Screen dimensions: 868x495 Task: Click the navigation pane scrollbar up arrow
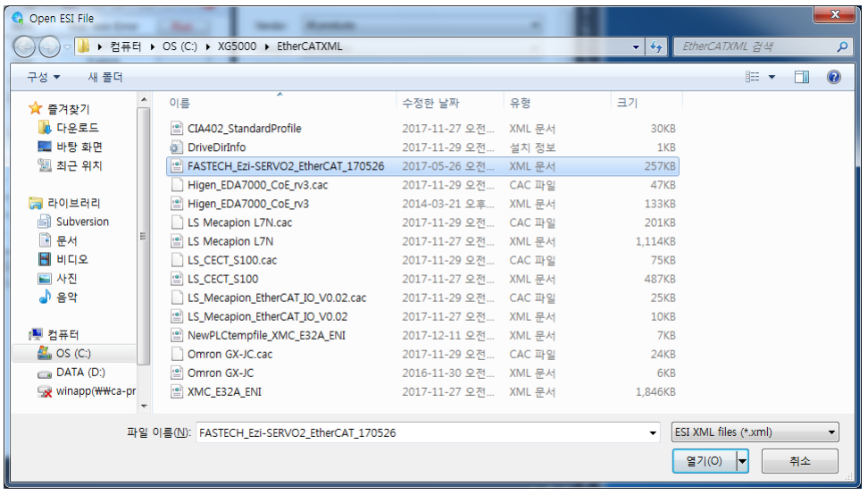[x=144, y=100]
